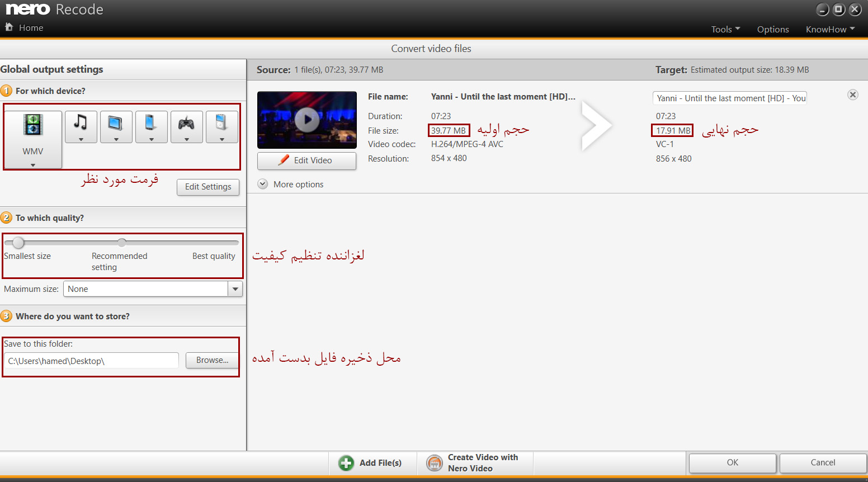Minimize the Nero Recode window
The image size is (868, 482).
point(823,10)
